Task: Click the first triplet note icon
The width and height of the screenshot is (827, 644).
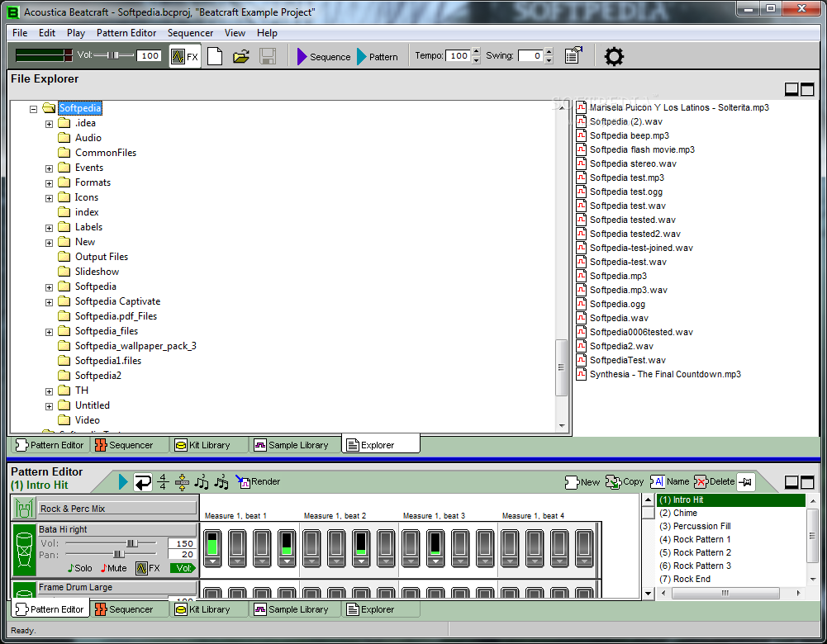Action: click(x=202, y=481)
